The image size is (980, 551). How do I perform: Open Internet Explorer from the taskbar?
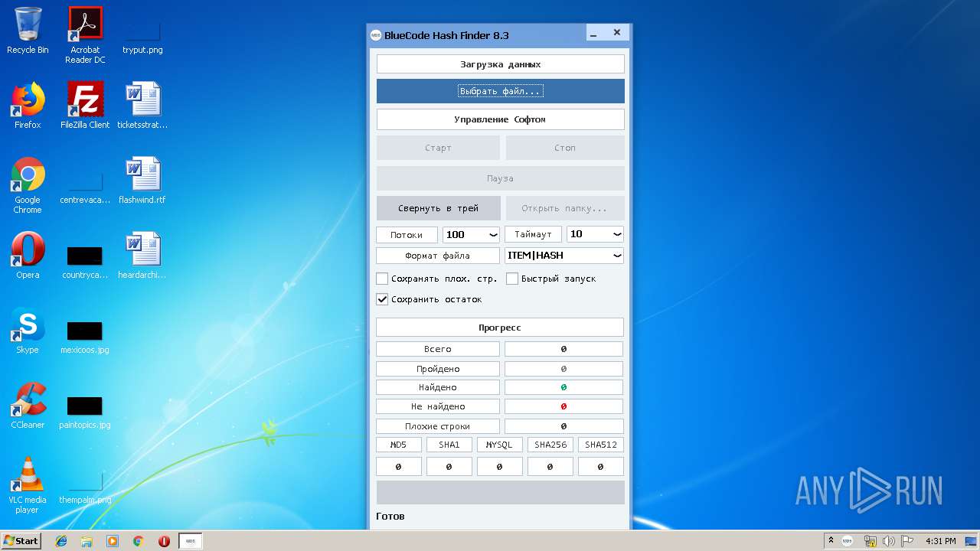click(x=61, y=541)
